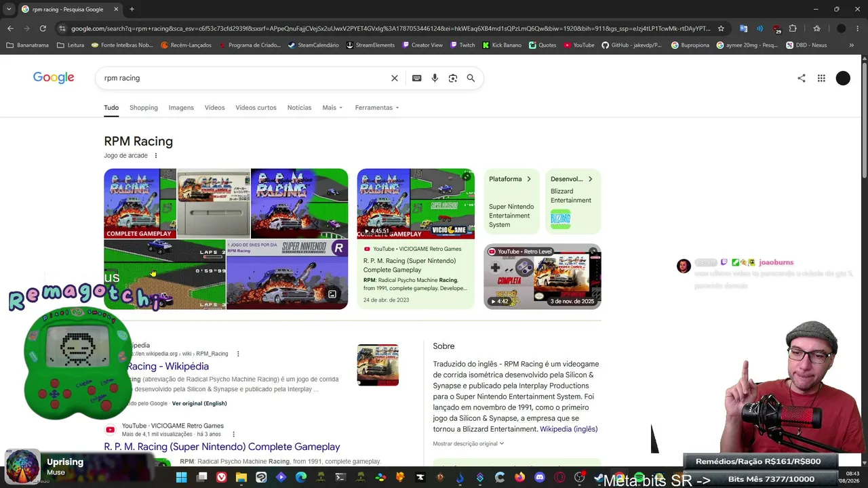
Task: Open the browser extensions puzzle menu
Action: (x=793, y=28)
